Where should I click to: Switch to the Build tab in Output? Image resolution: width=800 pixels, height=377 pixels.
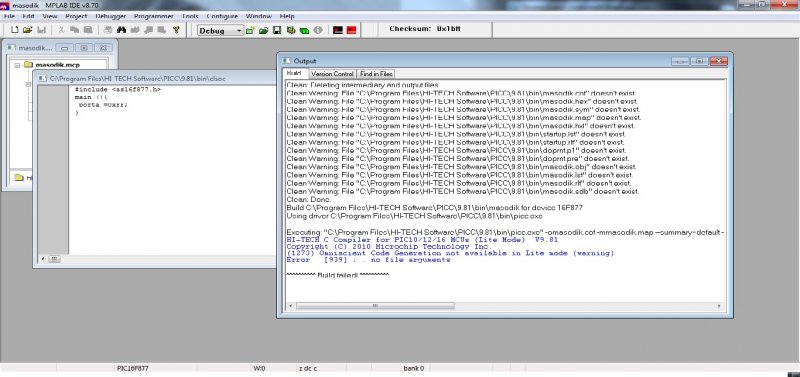coord(294,73)
